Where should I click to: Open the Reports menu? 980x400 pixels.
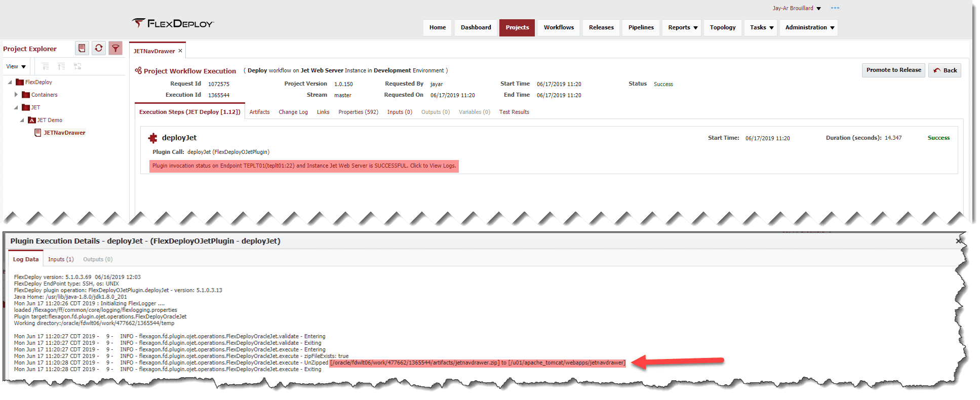682,27
